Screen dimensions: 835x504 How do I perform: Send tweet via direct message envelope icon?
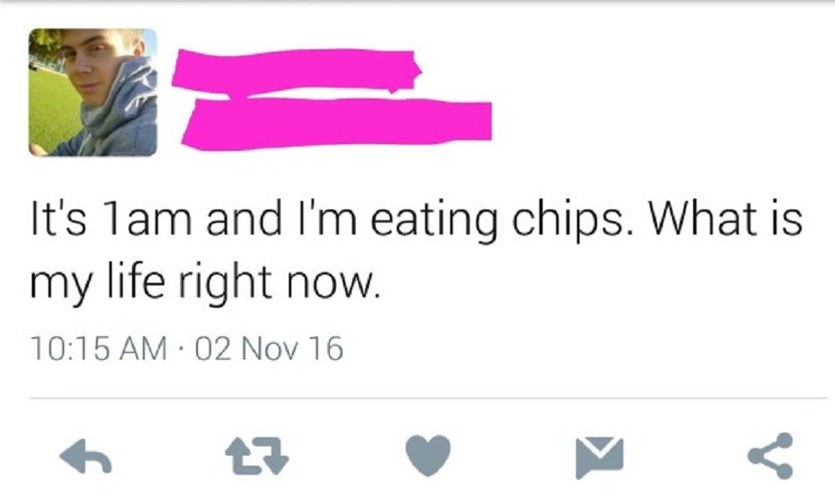pyautogui.click(x=599, y=456)
